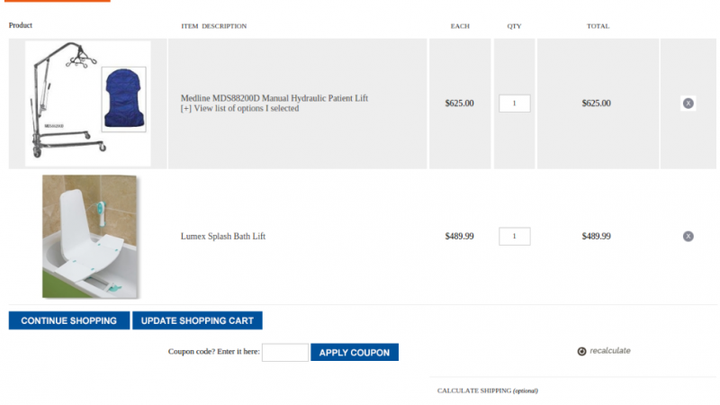Remove Lumex Splash Bath Lift item
Screen dimensions: 720x405
click(x=688, y=236)
